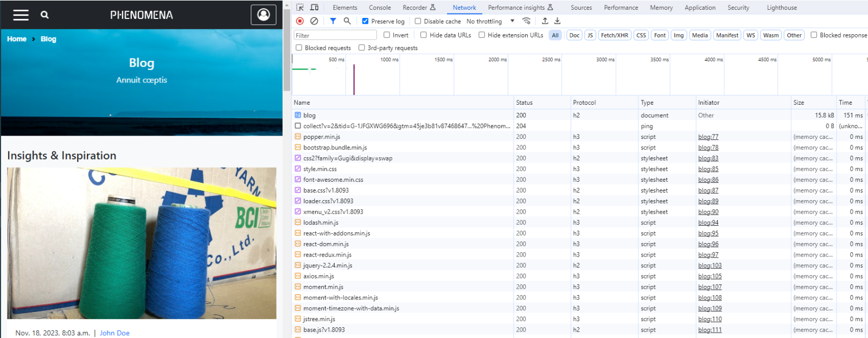Toggle the network filter funnel icon
Screen dimensions: 868x338
(333, 21)
